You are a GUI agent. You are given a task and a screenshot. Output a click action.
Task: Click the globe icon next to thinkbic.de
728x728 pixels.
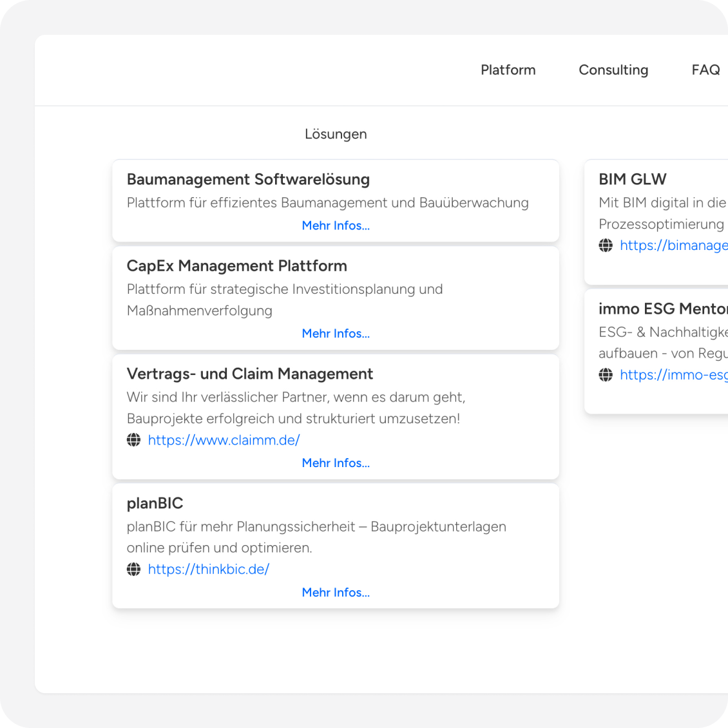(133, 570)
